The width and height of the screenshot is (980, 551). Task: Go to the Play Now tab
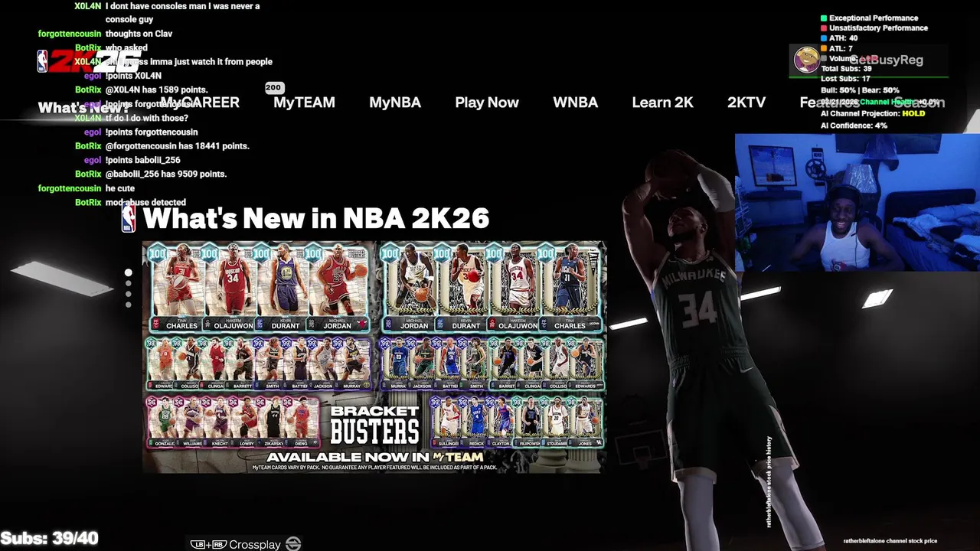click(487, 103)
